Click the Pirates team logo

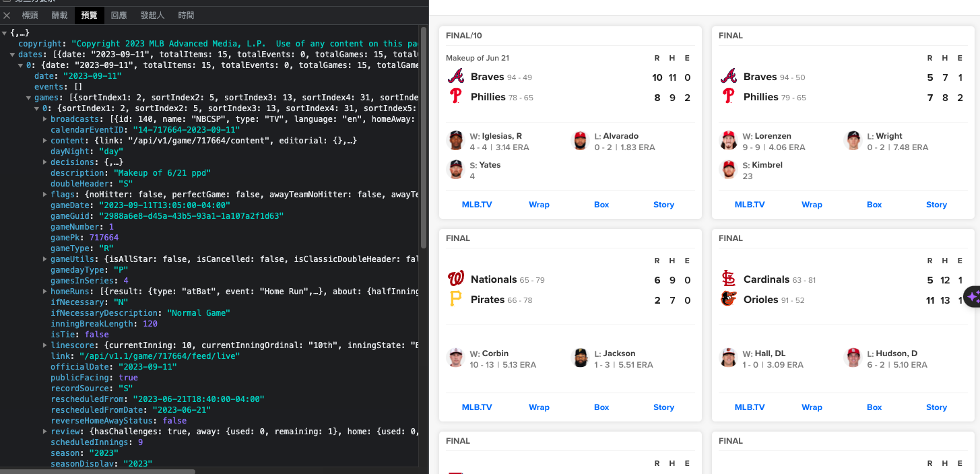[x=456, y=300]
